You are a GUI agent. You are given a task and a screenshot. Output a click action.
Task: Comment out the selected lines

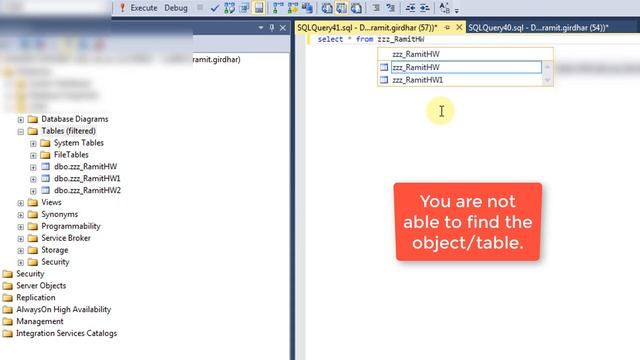pyautogui.click(x=376, y=8)
